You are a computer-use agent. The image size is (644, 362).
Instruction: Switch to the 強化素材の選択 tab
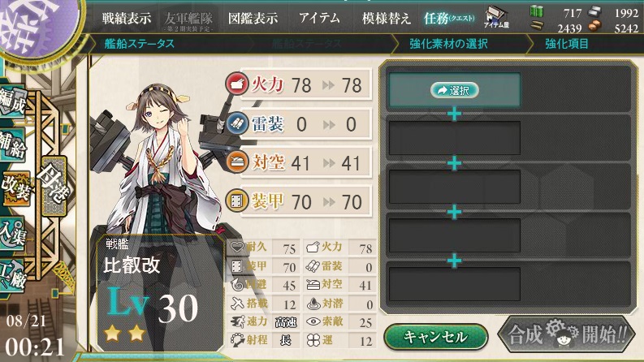coord(448,44)
